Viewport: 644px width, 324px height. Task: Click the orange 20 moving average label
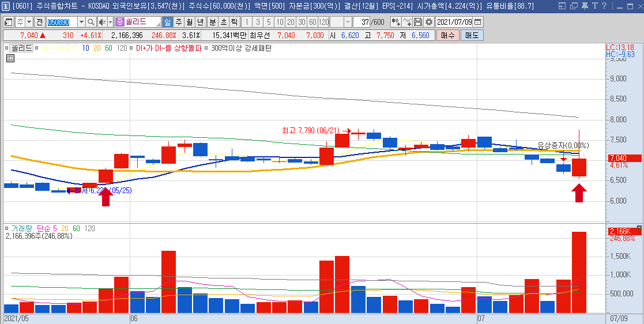point(97,48)
